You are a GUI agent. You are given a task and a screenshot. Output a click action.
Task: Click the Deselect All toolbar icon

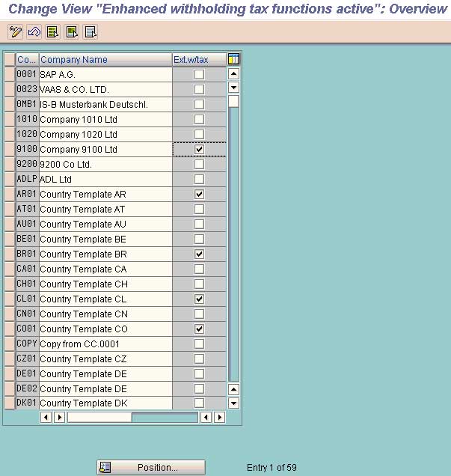pyautogui.click(x=90, y=32)
